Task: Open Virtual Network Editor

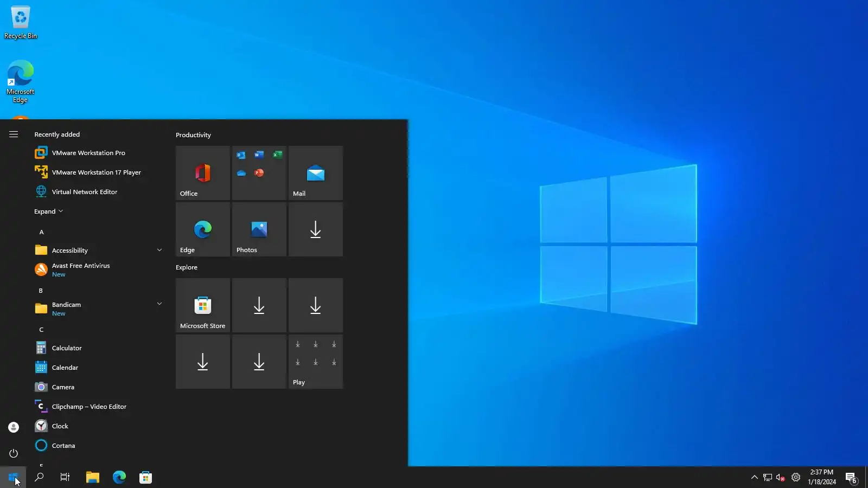Action: pos(98,192)
